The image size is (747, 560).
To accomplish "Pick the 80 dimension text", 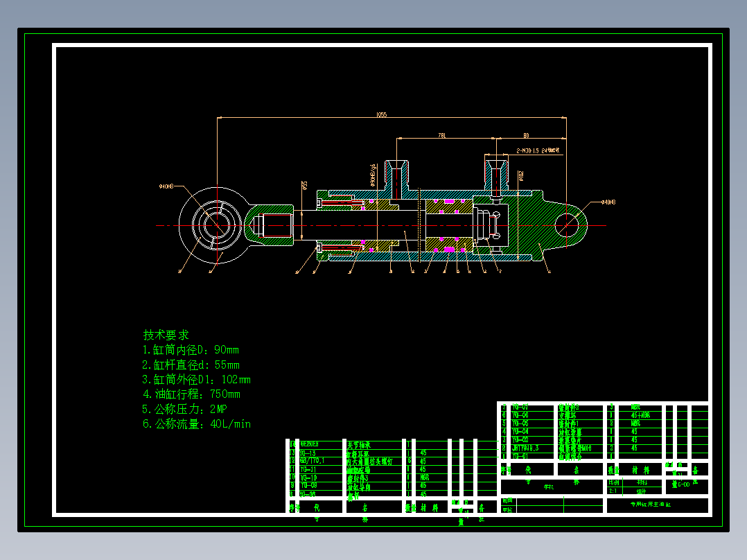I will point(526,136).
